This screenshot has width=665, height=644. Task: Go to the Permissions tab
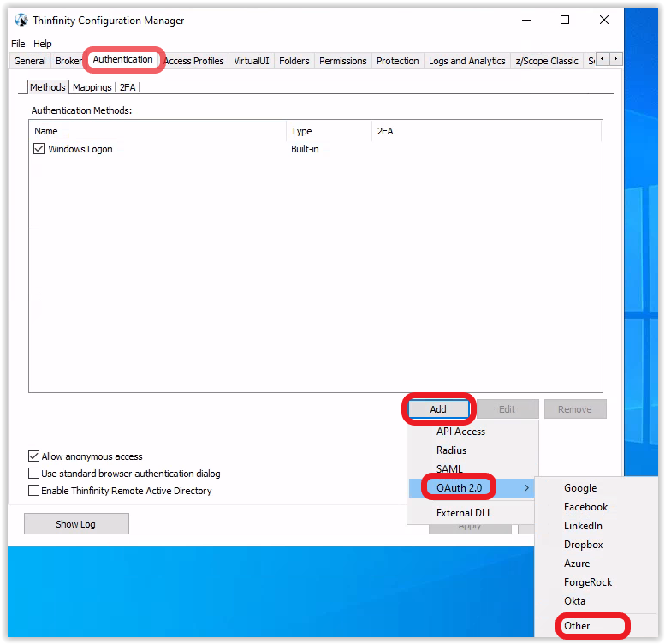[x=342, y=61]
